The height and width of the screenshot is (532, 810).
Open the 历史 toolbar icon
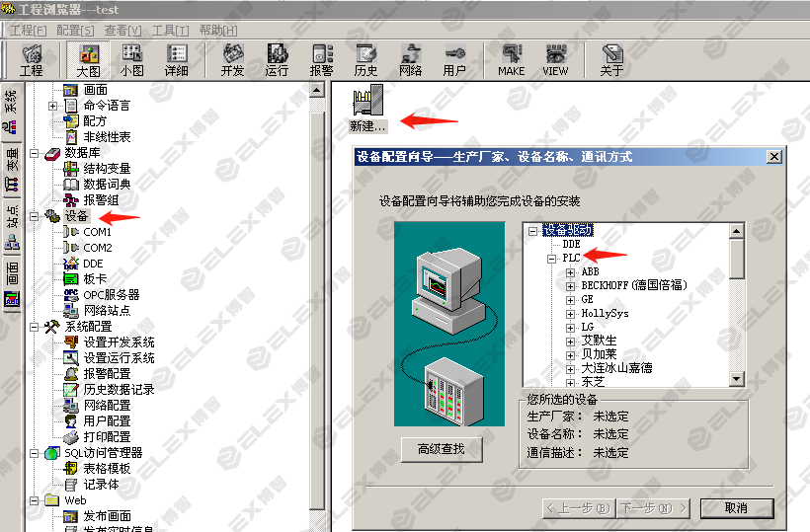[x=366, y=59]
